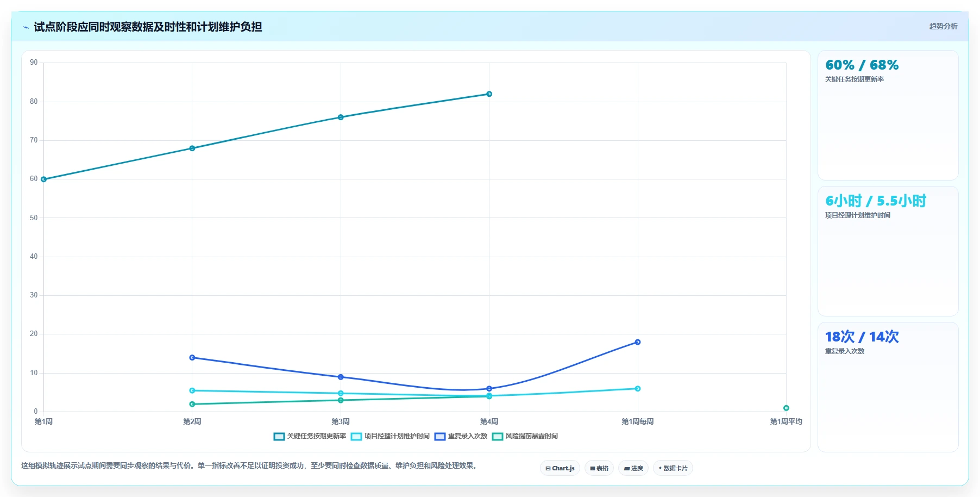
Task: Select maintenance-time point at 5.5 for 第2周
Action: [x=192, y=390]
